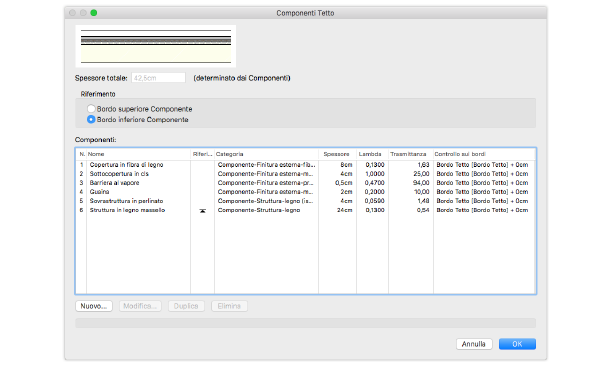Click the Trasmittanza column header
This screenshot has height=367, width=607.
click(411, 154)
